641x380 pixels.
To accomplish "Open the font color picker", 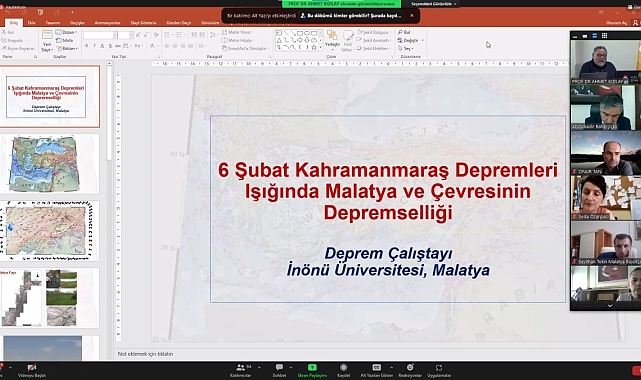I will click(153, 46).
